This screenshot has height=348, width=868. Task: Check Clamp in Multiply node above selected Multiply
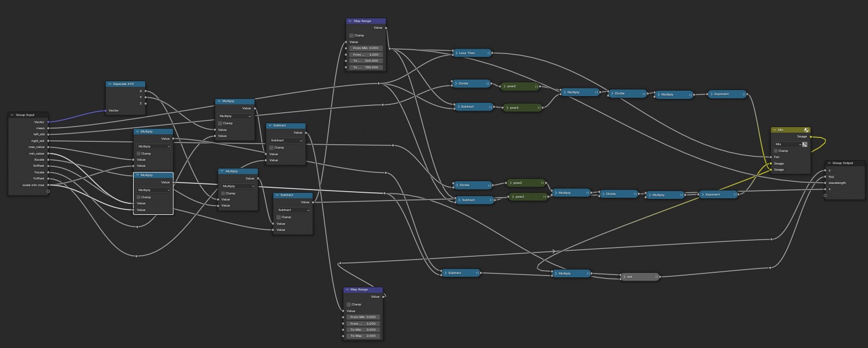click(139, 154)
